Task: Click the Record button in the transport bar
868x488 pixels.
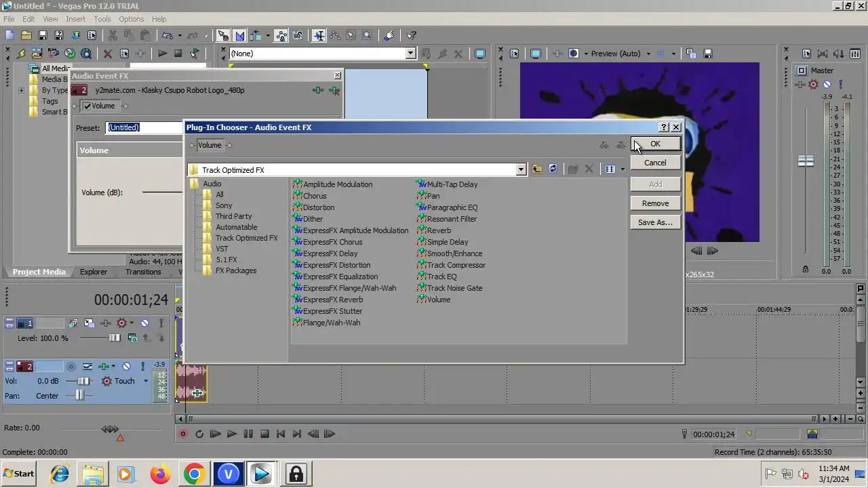Action: coord(183,434)
